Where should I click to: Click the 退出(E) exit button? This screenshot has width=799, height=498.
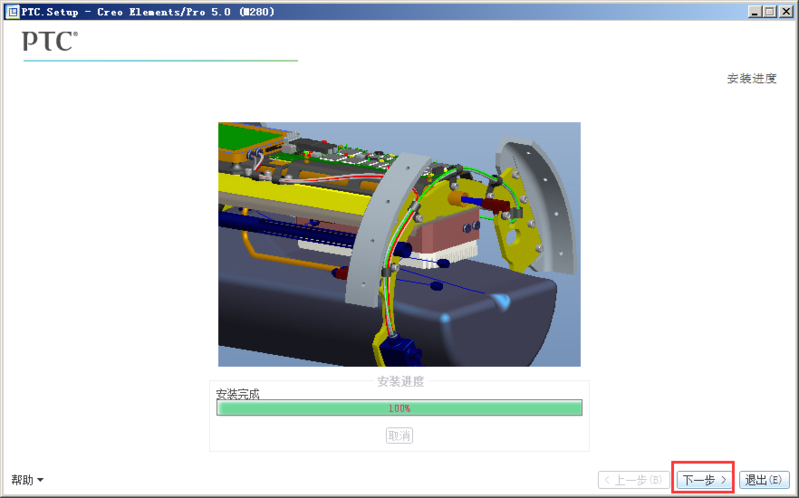[763, 480]
